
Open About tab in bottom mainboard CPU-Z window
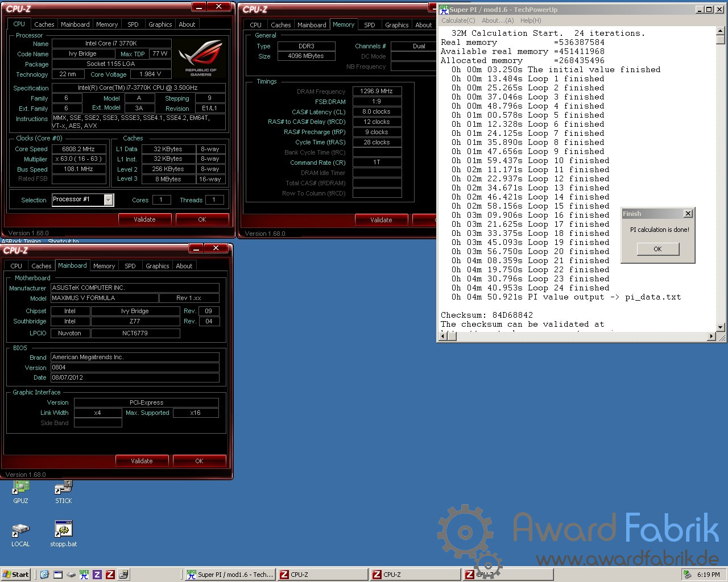tap(184, 266)
